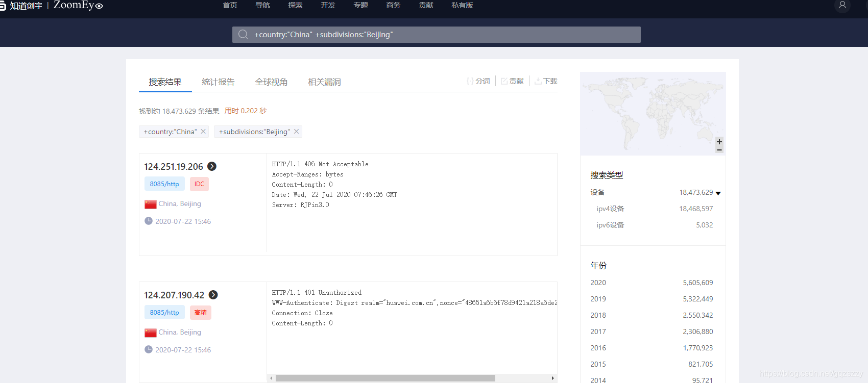
Task: Click clock icon in 124.251.19.206 result
Action: 149,221
